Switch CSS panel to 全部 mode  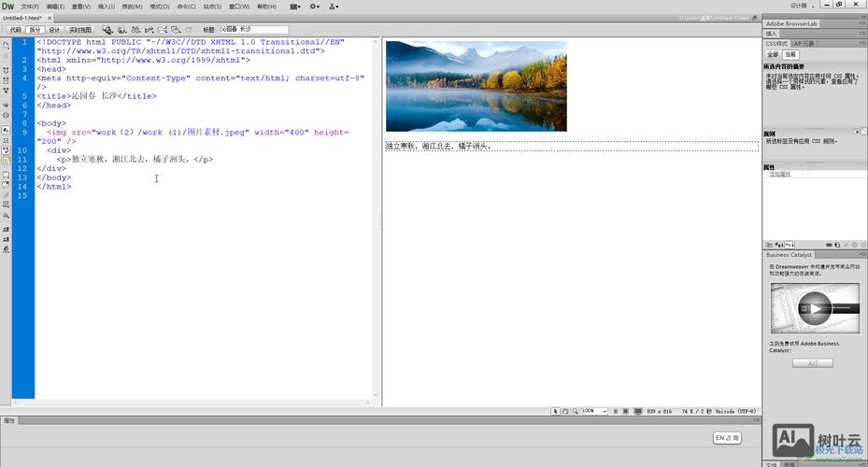point(773,55)
